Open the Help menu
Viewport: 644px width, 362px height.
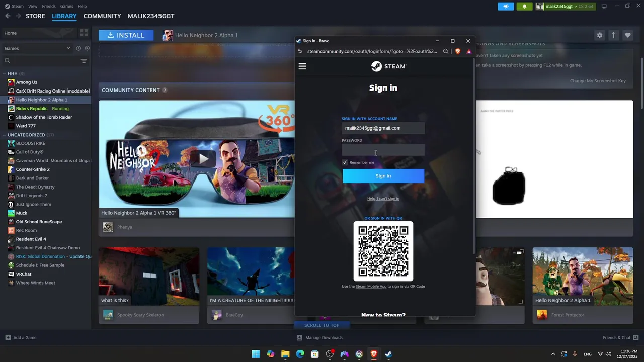tap(82, 6)
